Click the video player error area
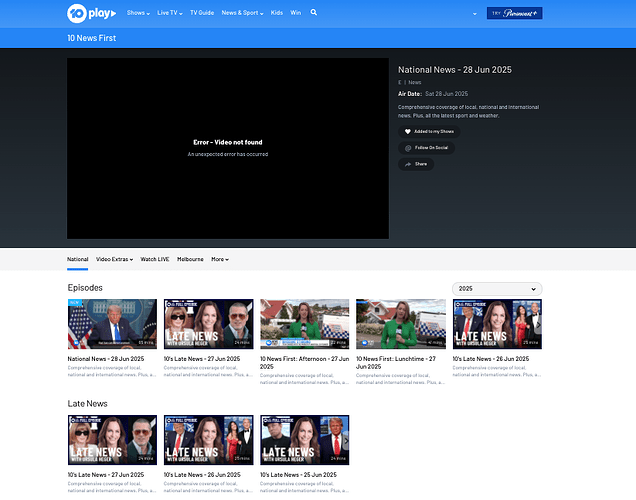This screenshot has width=636, height=500. (228, 148)
